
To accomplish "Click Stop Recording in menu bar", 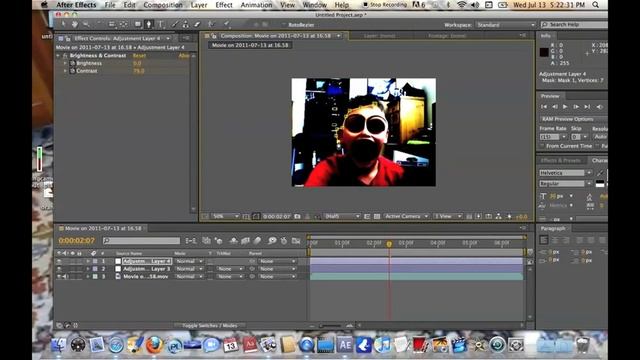I will 385,5.
